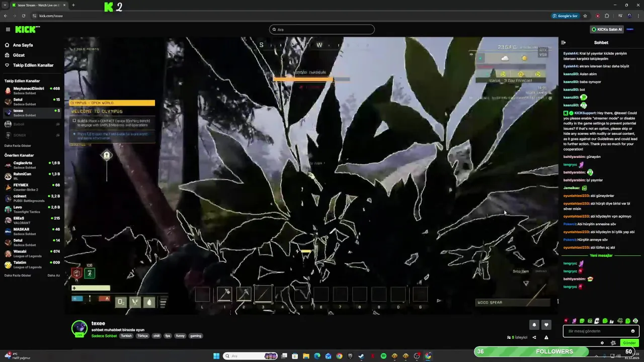The image size is (644, 362).
Task: Go to Ana Sayfa
Action: [x=23, y=45]
